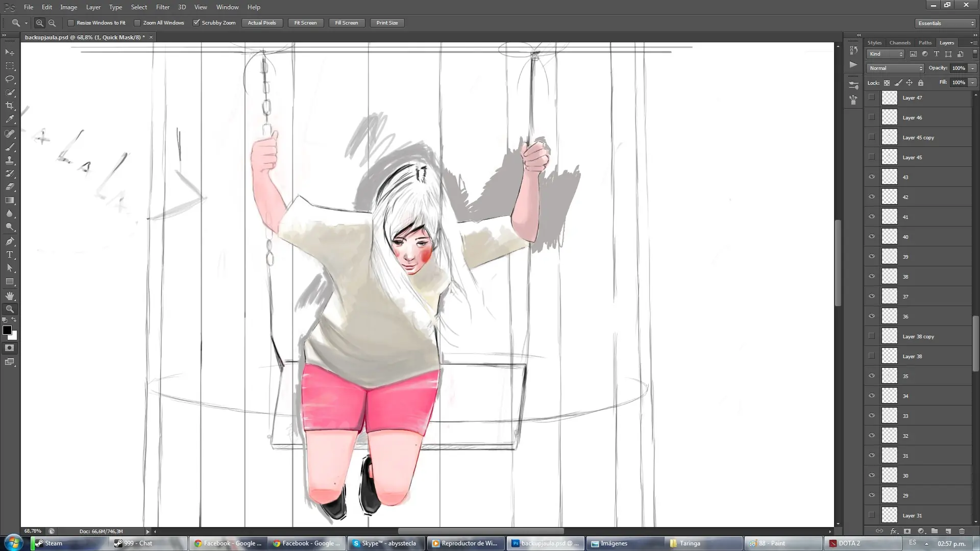
Task: Open the Zoom tool preset picker arrow
Action: (x=26, y=23)
